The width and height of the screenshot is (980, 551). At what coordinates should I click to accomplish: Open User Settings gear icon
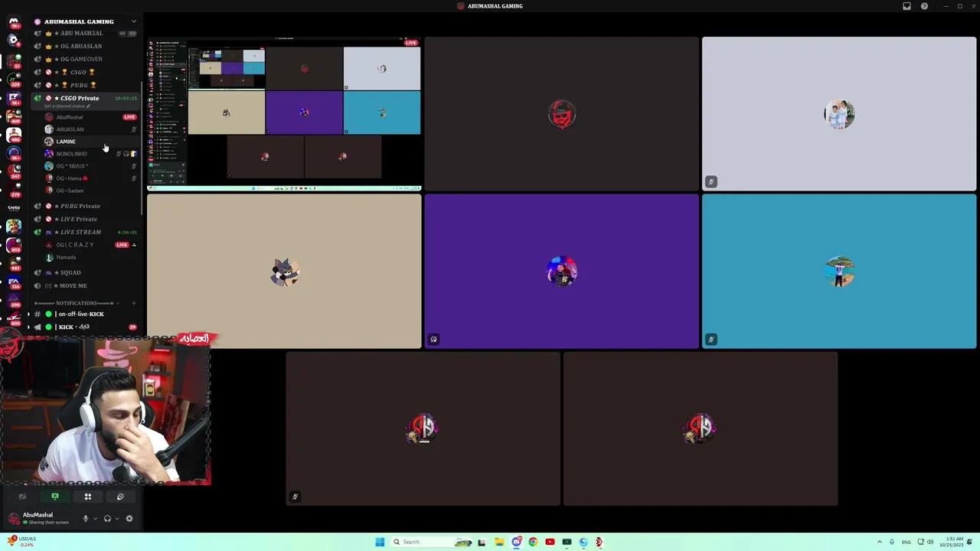(129, 518)
